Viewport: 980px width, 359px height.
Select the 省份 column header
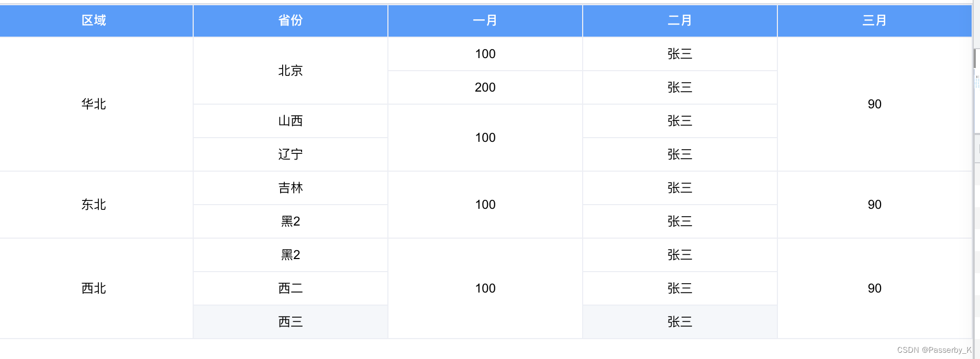pyautogui.click(x=290, y=20)
